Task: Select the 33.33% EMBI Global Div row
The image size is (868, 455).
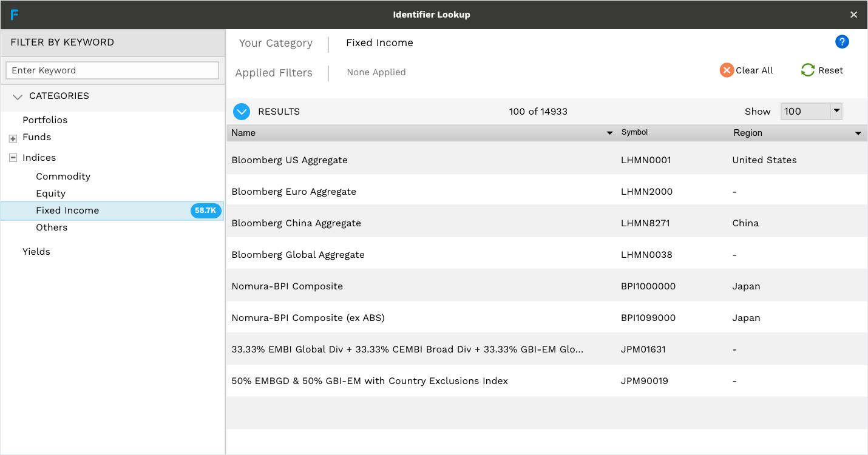Action: coord(546,349)
